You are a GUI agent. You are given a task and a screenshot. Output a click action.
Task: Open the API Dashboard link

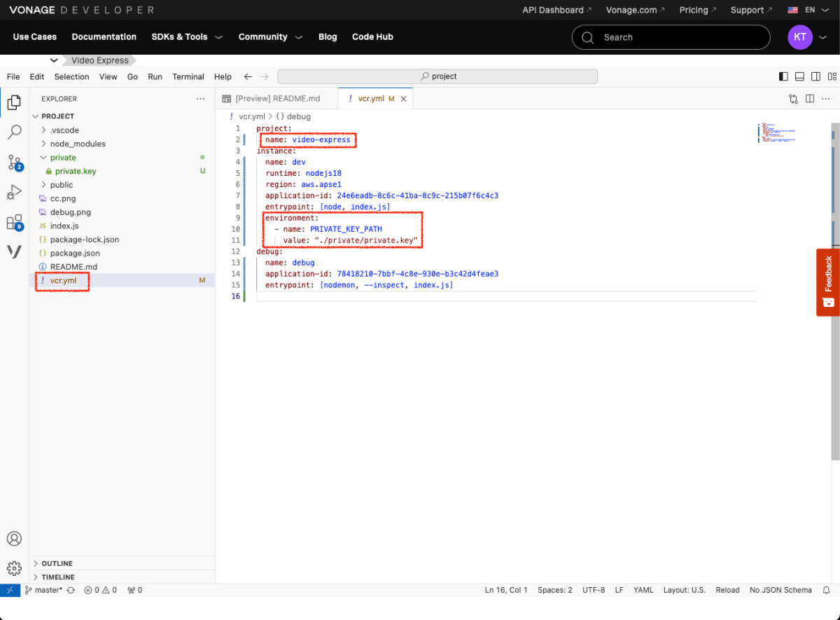pos(556,11)
